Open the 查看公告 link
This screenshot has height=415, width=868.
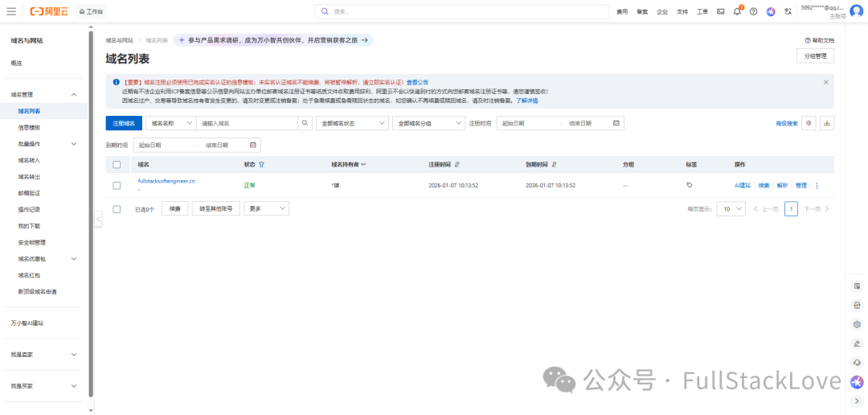[x=417, y=82]
